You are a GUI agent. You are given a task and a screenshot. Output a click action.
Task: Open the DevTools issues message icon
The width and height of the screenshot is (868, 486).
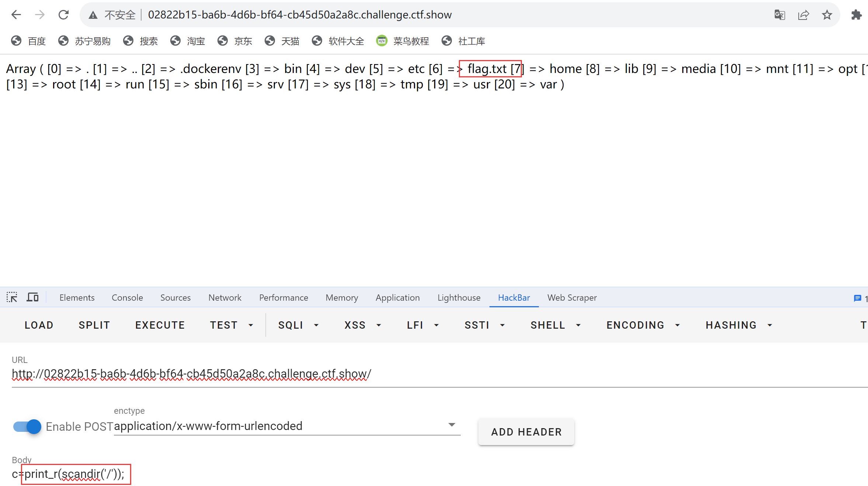pyautogui.click(x=857, y=298)
